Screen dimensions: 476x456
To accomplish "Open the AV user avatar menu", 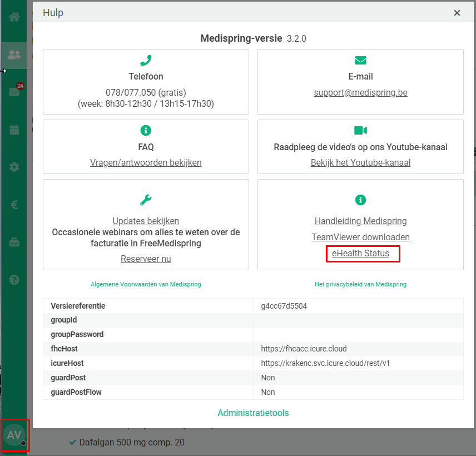I will click(14, 435).
